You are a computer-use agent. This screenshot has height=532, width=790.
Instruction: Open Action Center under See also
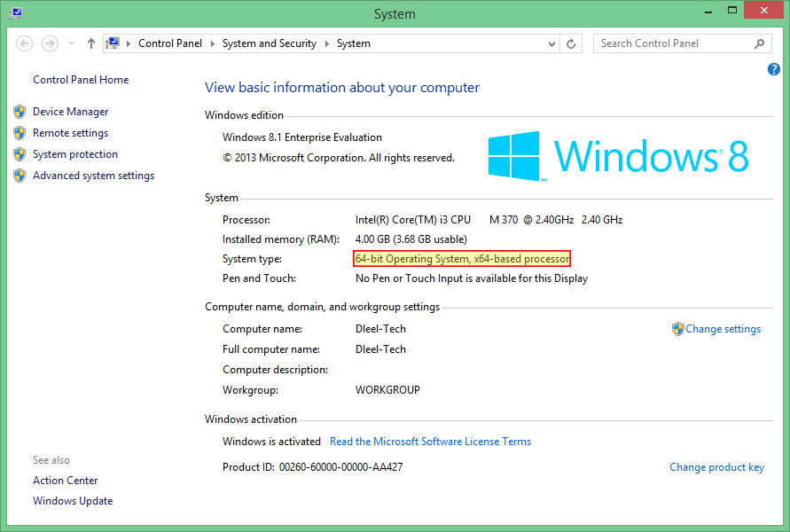tap(66, 481)
